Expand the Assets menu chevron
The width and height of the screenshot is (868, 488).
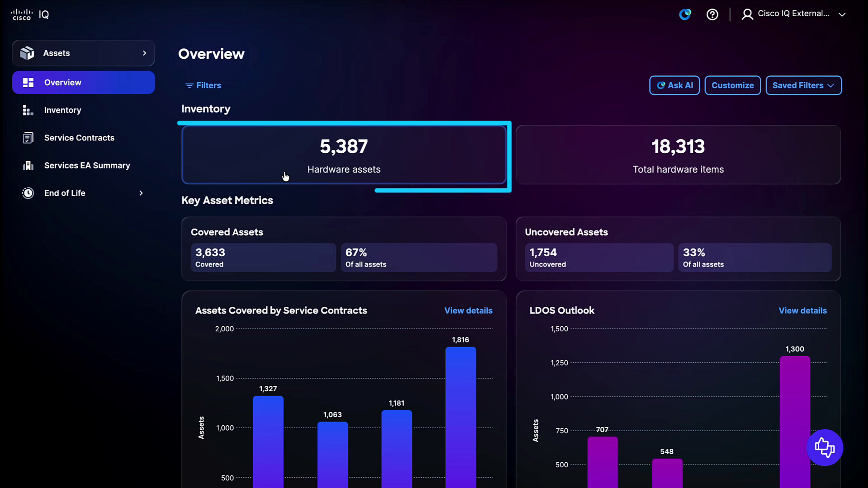pos(144,53)
